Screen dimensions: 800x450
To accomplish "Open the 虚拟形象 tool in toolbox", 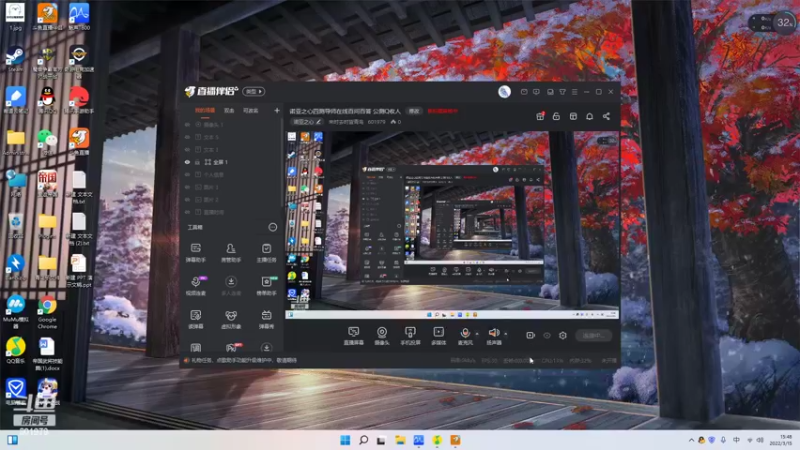I will click(231, 319).
